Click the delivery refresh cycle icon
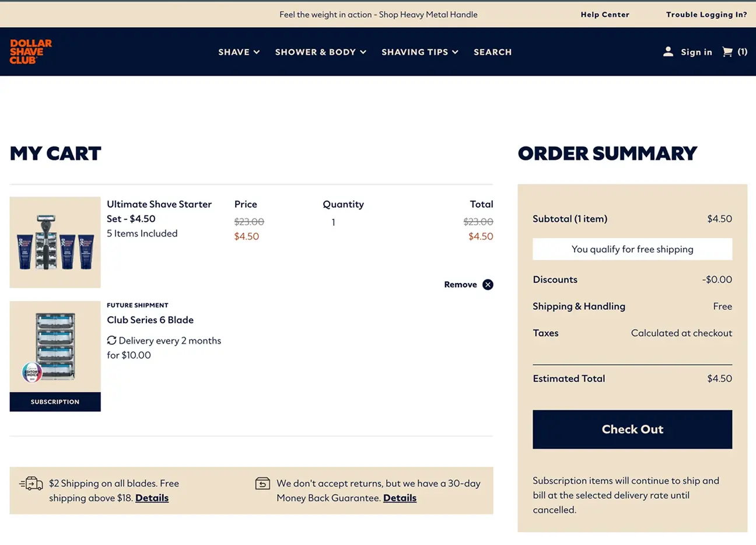This screenshot has width=756, height=545. (x=111, y=340)
